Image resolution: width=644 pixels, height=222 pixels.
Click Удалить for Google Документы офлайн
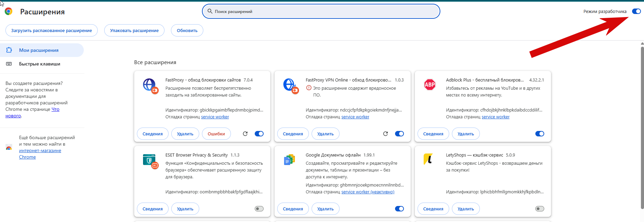pyautogui.click(x=326, y=209)
